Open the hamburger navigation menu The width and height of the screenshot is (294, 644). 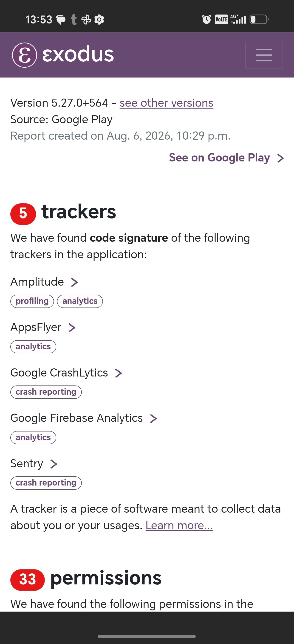(x=264, y=55)
